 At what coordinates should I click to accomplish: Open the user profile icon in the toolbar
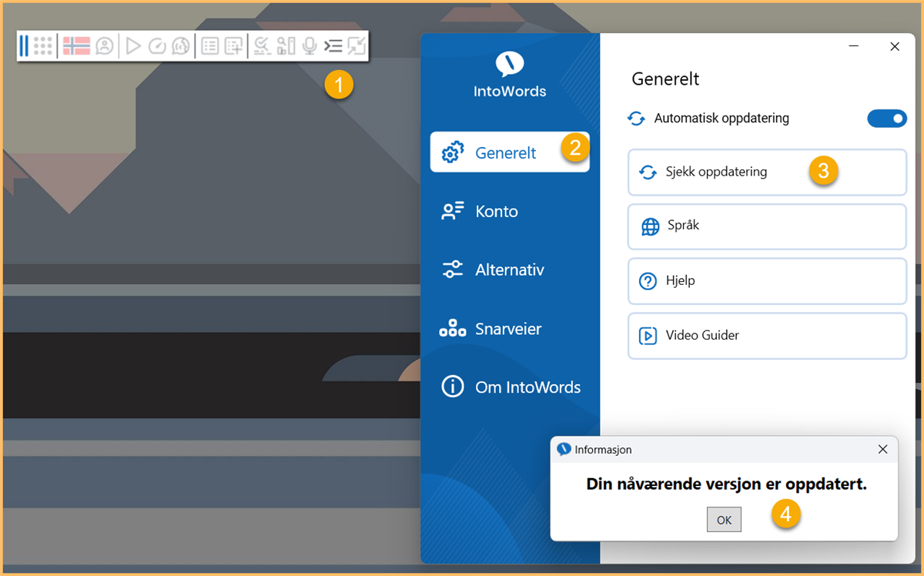click(x=105, y=46)
